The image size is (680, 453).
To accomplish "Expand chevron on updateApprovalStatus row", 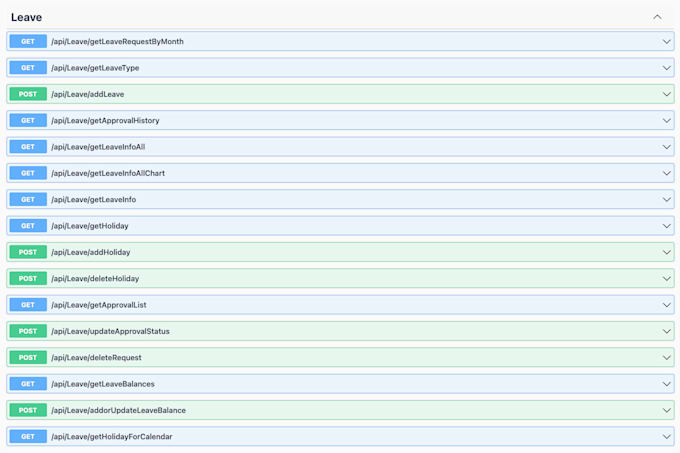I will [x=667, y=331].
